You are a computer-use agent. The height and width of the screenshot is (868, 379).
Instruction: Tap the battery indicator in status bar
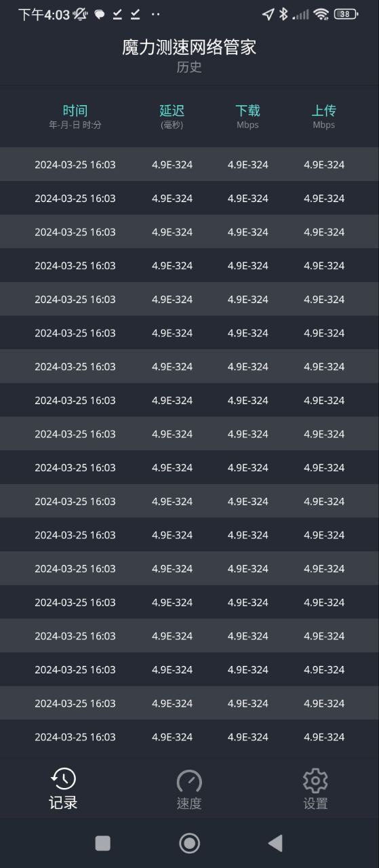pos(346,14)
